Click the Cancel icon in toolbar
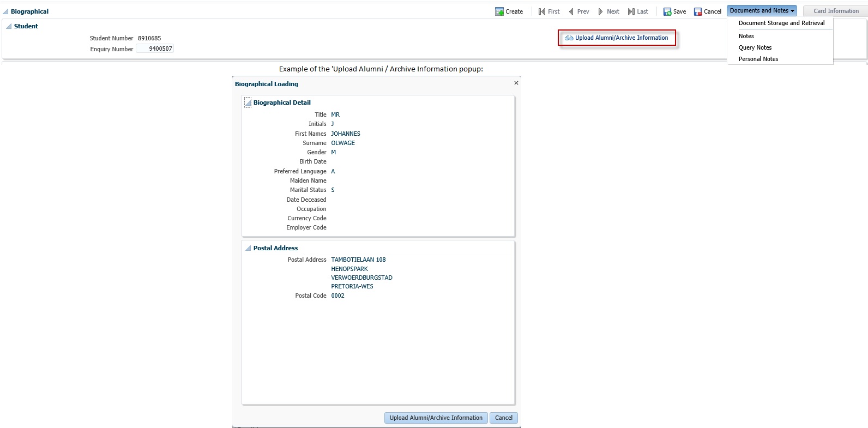The width and height of the screenshot is (868, 428). [x=697, y=11]
